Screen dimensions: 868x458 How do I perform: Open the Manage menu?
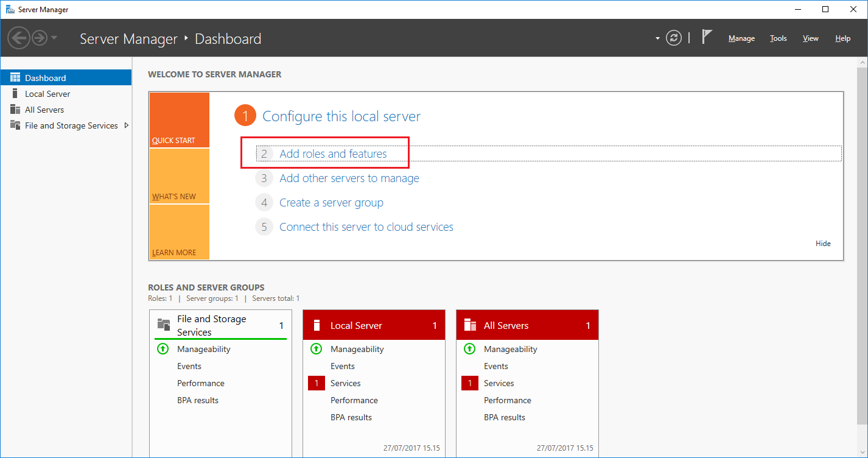point(741,38)
